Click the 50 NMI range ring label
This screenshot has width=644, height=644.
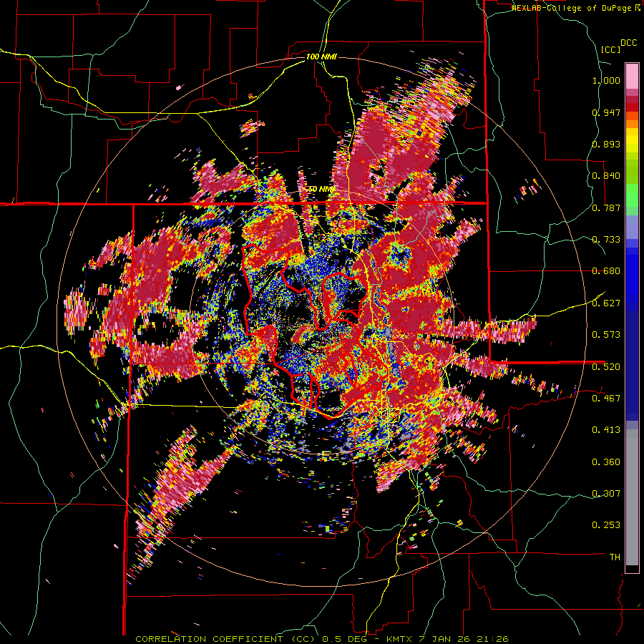322,190
